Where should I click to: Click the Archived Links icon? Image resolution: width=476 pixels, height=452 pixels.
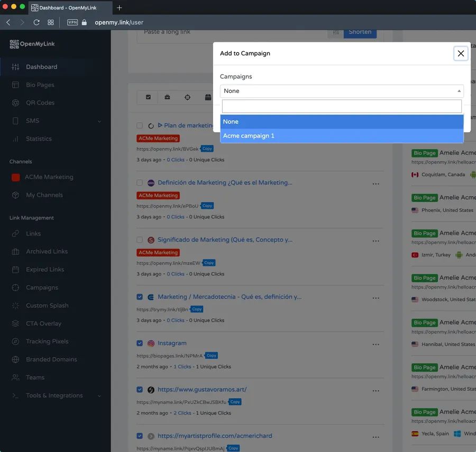(x=15, y=252)
